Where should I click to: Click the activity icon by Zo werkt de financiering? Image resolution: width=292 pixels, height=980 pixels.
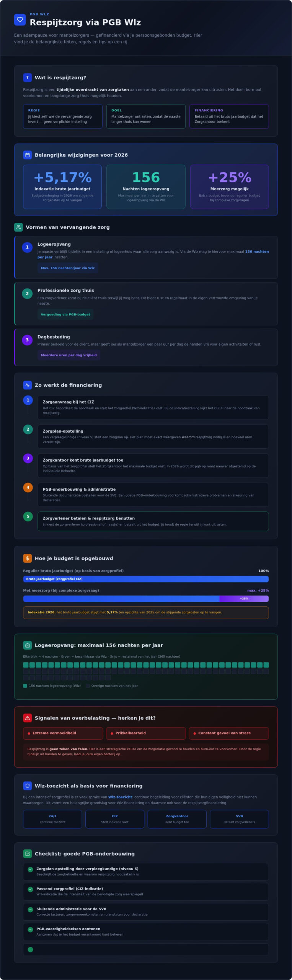28,385
